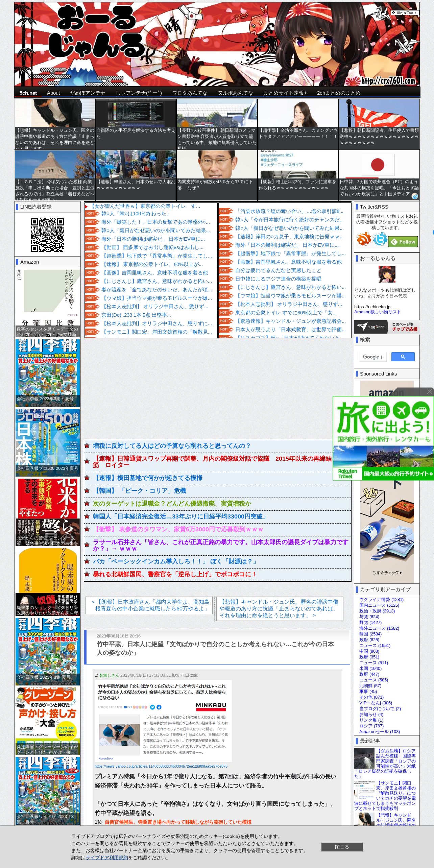Open recent article ダム決壊 ロシア詰んだ模様
Screen dimensions: 434x868
(385, 764)
